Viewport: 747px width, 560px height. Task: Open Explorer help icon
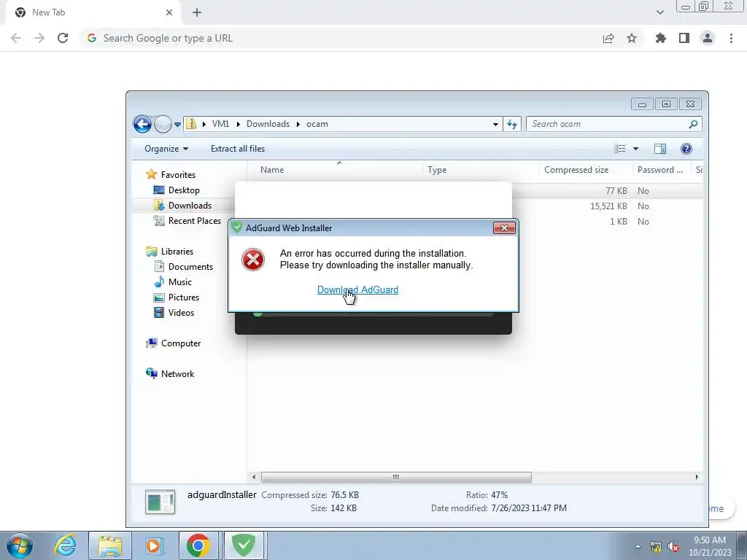[686, 149]
